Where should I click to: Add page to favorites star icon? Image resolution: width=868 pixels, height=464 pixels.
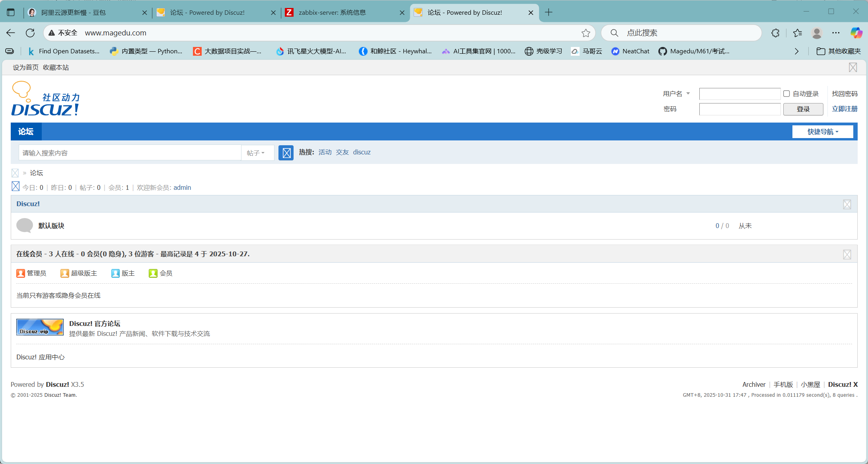pyautogui.click(x=586, y=33)
